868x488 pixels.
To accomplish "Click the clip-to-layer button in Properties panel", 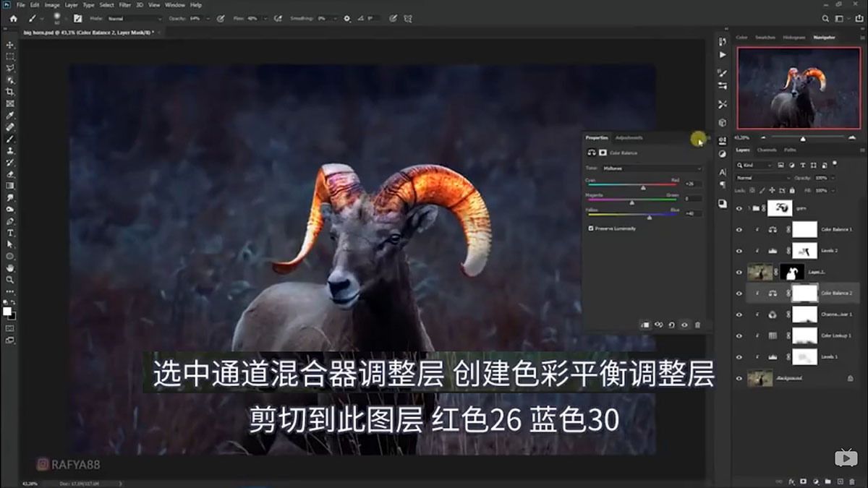I will [x=644, y=325].
